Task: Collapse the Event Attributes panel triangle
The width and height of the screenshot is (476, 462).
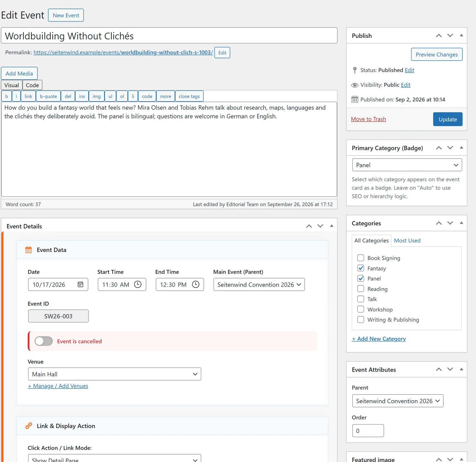Action: click(x=461, y=369)
